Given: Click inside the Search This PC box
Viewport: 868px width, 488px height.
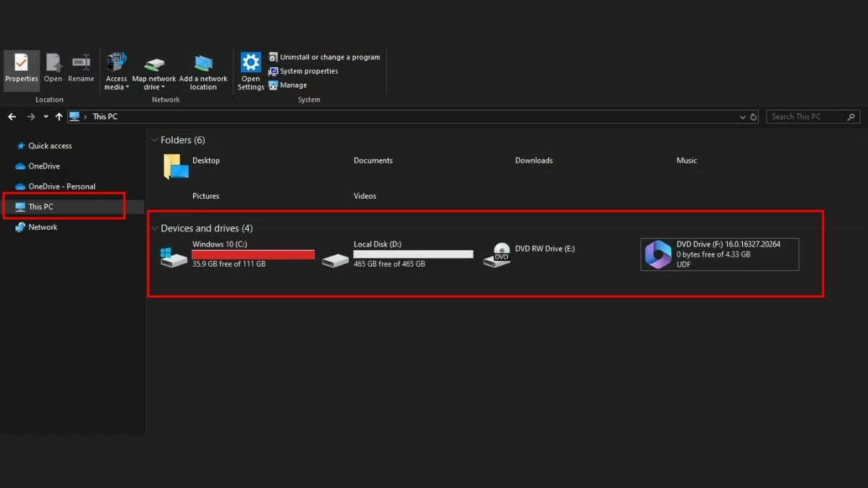Looking at the screenshot, I should pyautogui.click(x=803, y=116).
